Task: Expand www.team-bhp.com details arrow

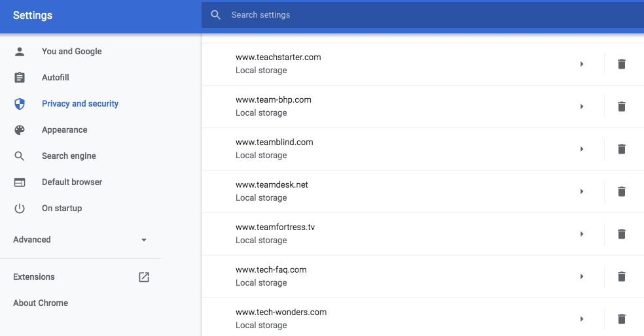Action: point(582,107)
